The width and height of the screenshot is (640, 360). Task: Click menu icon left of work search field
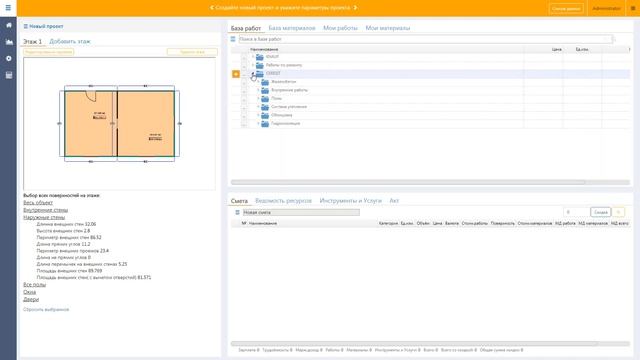233,39
